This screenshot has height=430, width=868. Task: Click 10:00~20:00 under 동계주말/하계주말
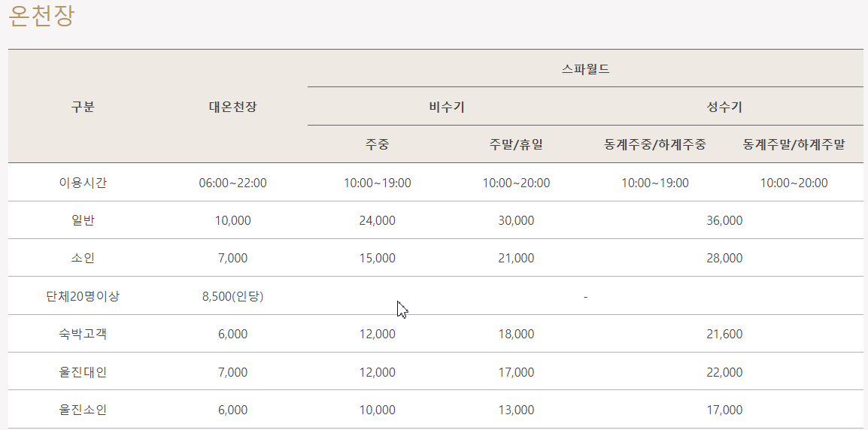[794, 183]
